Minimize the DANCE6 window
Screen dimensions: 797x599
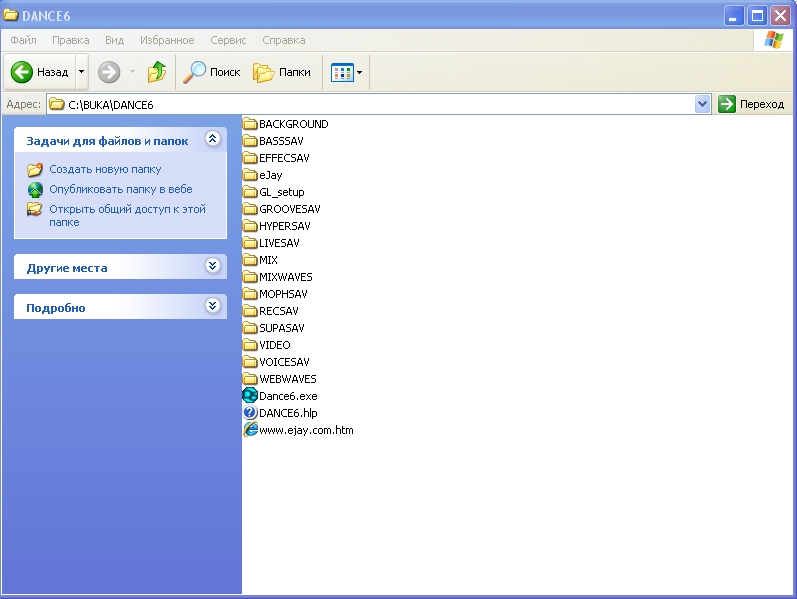[733, 16]
